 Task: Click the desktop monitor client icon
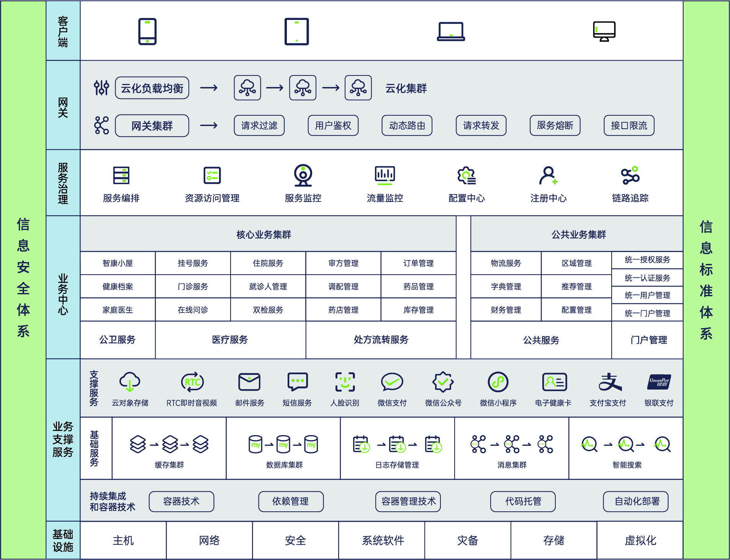(604, 31)
